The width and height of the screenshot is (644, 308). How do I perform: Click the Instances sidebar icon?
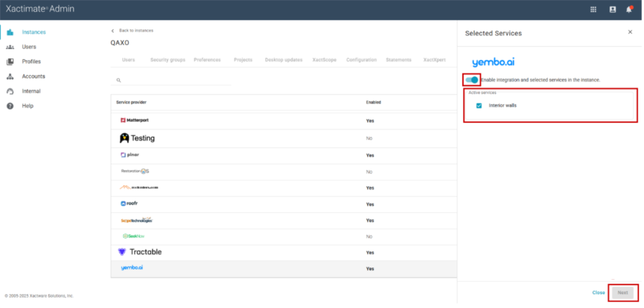point(10,32)
